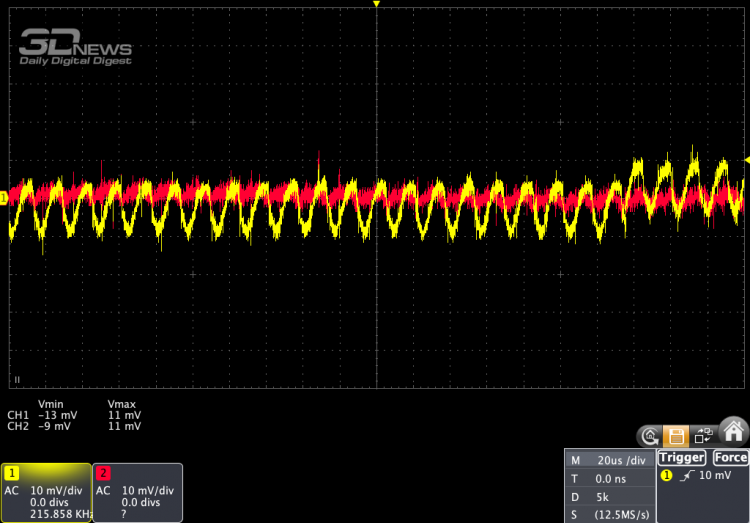Click the trigger level arrow on right edge
Screen dimensions: 750x523
click(745, 160)
